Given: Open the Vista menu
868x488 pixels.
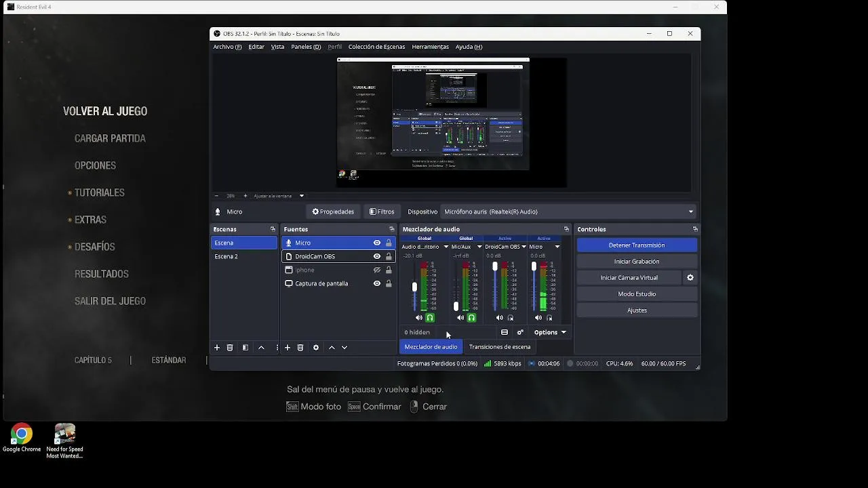Looking at the screenshot, I should pos(277,47).
